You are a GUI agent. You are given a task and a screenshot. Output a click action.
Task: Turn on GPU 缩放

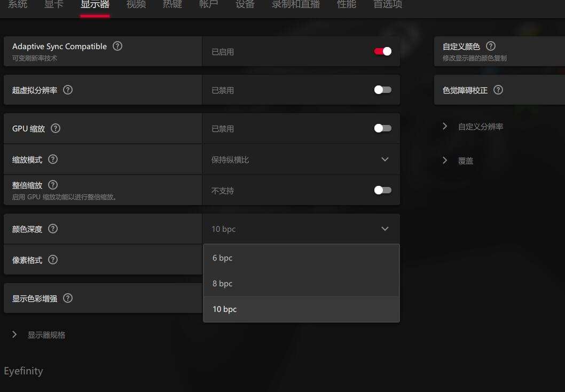tap(383, 128)
